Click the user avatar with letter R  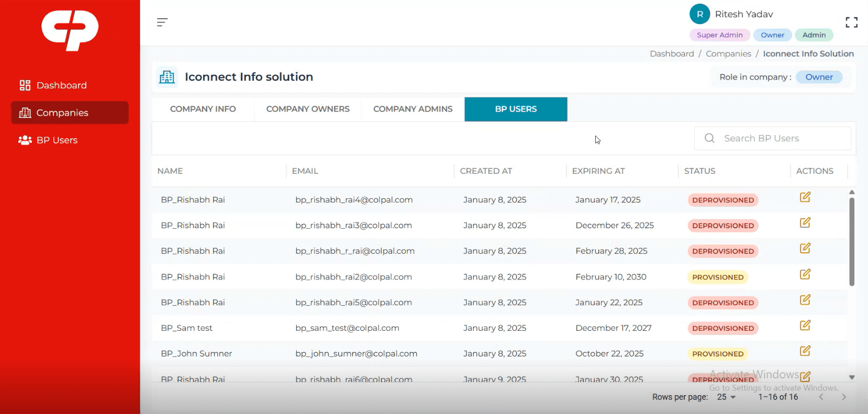point(699,14)
